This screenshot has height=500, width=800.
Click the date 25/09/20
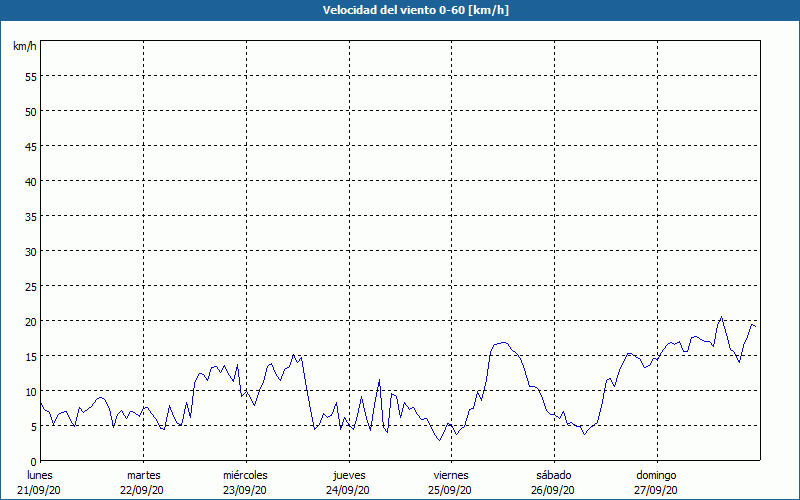coord(450,490)
